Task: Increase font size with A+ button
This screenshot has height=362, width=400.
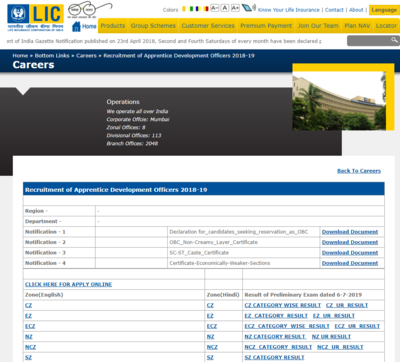Action: (x=235, y=8)
